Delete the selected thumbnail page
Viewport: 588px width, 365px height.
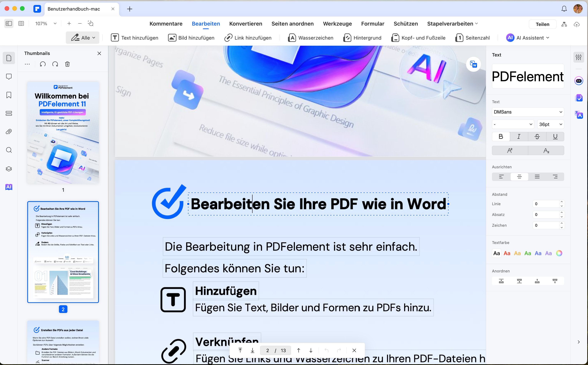[67, 64]
